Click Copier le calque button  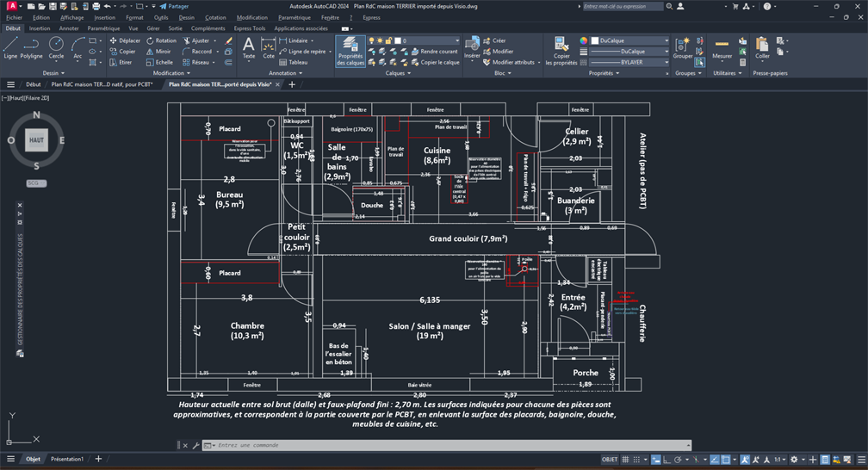435,63
